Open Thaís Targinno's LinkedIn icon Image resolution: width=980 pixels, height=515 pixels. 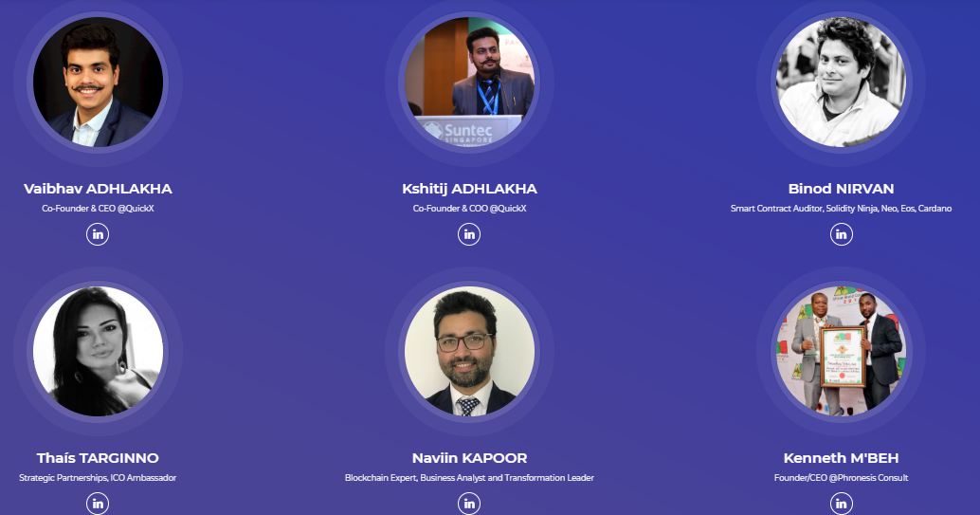click(98, 503)
